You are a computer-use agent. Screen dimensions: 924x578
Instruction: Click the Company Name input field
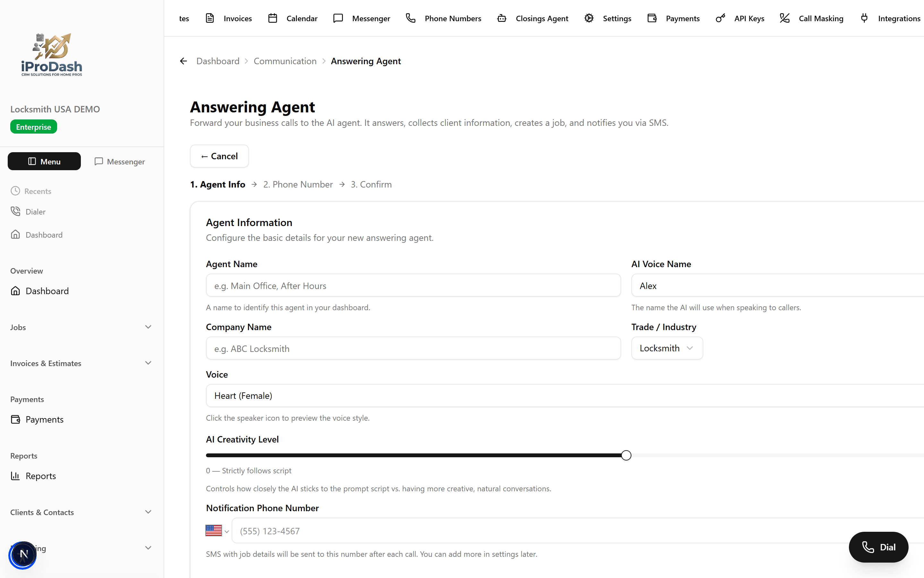click(x=413, y=348)
